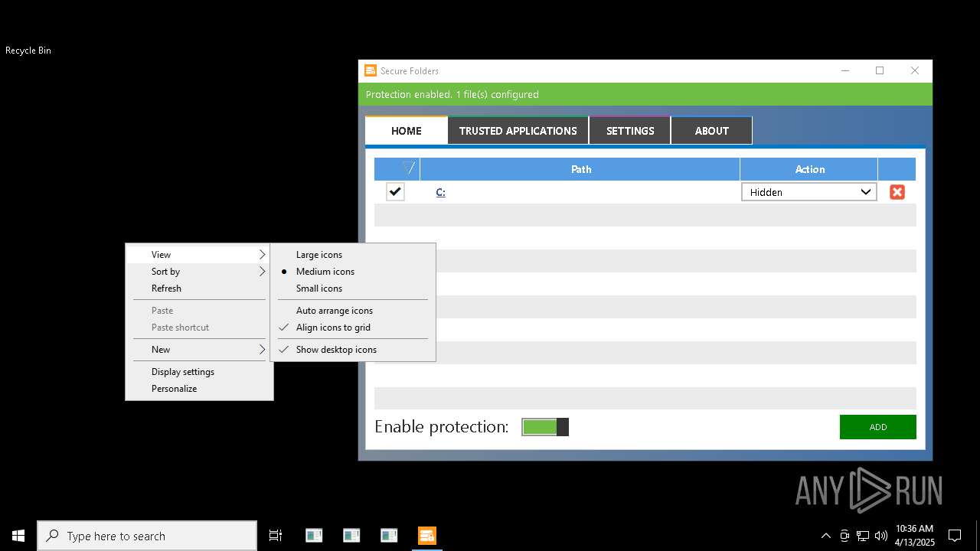Switch to the Settings tab
Image resolution: width=980 pixels, height=551 pixels.
coord(630,131)
